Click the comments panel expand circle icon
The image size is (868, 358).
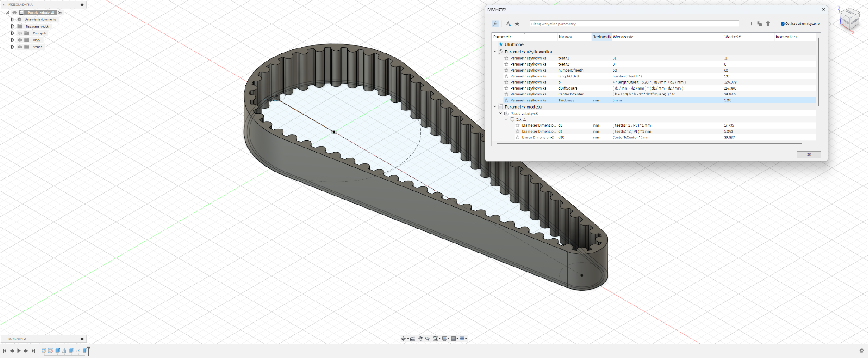pos(82,339)
